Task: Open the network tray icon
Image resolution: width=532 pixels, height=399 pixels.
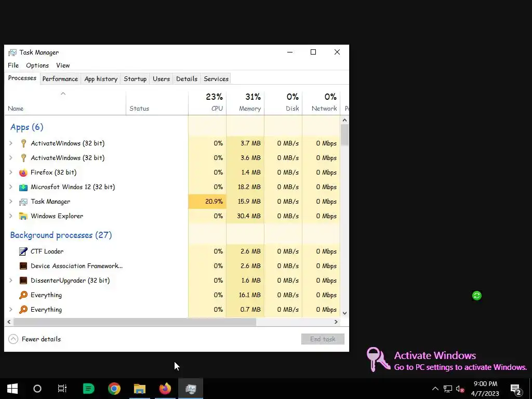Action: pos(447,389)
